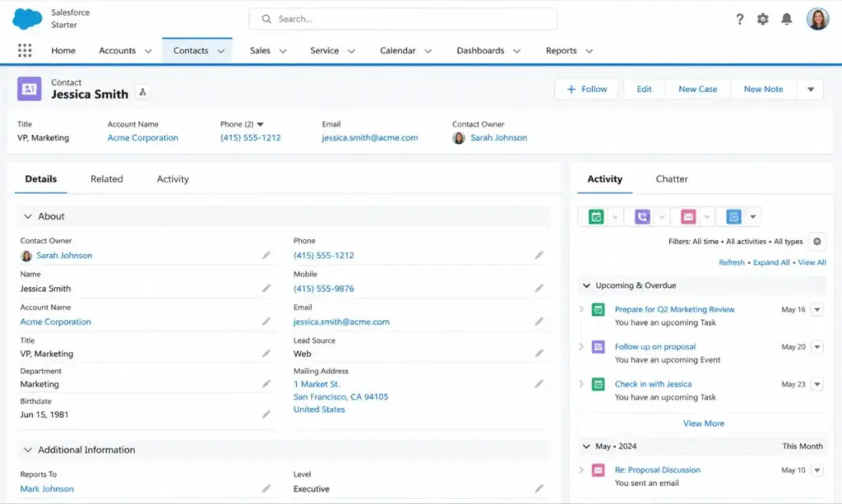
Task: Open the Home navigation tab
Action: [63, 50]
